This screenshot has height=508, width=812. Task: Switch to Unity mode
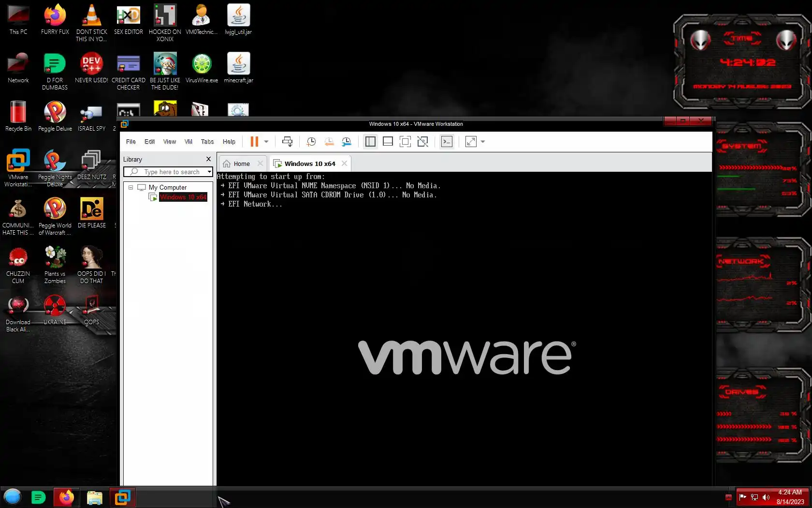[423, 141]
